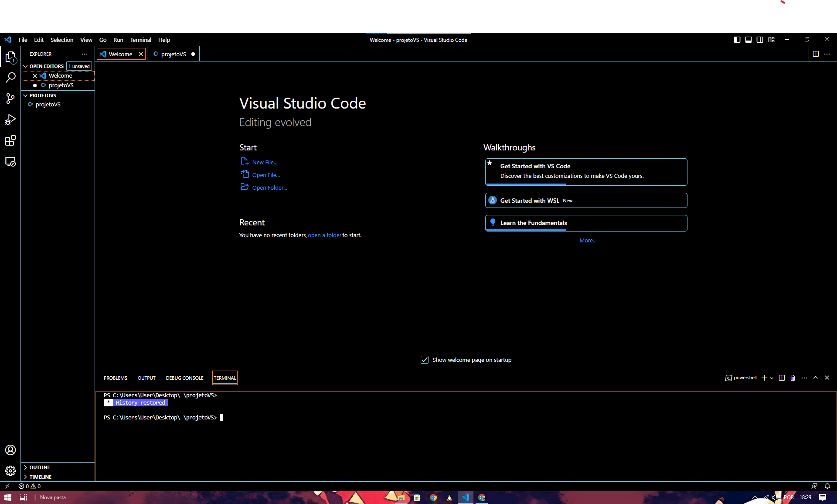Open notifications bell in status bar

[827, 486]
